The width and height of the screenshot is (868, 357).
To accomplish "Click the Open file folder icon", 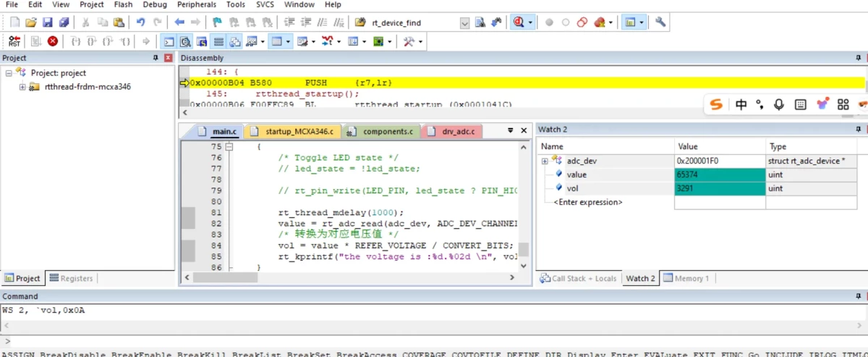I will (31, 22).
